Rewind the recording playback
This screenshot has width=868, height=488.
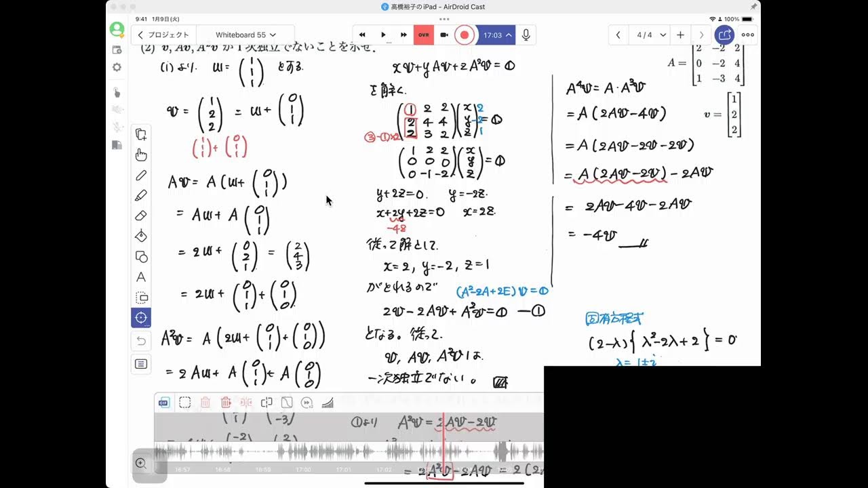coord(362,35)
